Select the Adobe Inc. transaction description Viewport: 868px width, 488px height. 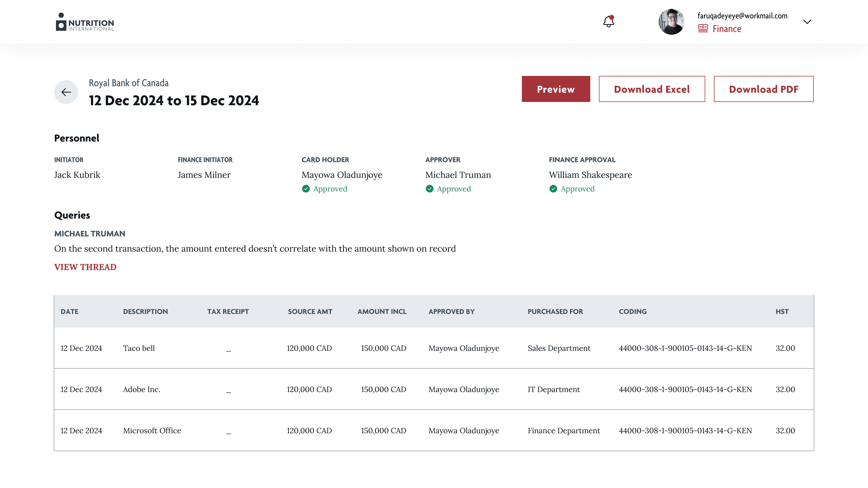coord(142,389)
